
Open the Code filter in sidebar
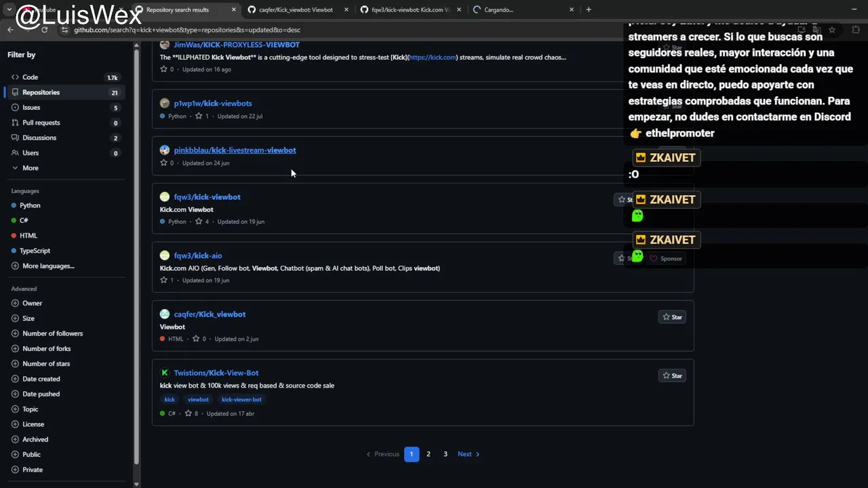pos(65,77)
